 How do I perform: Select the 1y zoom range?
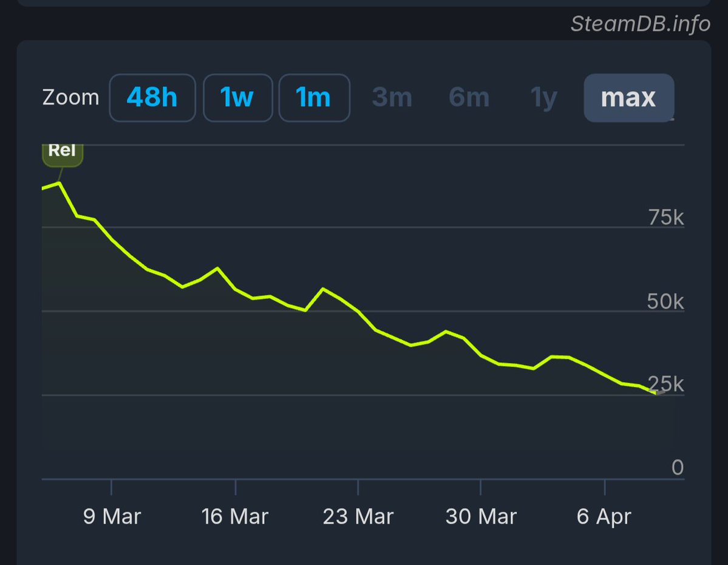542,97
